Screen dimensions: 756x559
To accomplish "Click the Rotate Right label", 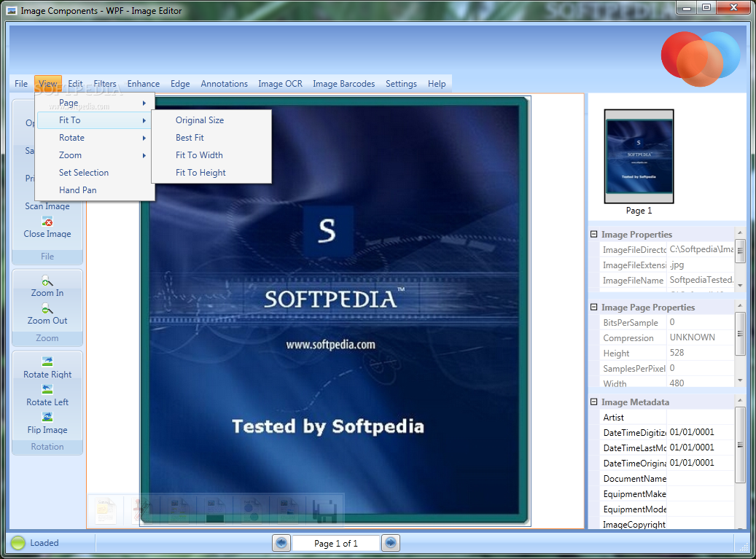I will pyautogui.click(x=47, y=375).
